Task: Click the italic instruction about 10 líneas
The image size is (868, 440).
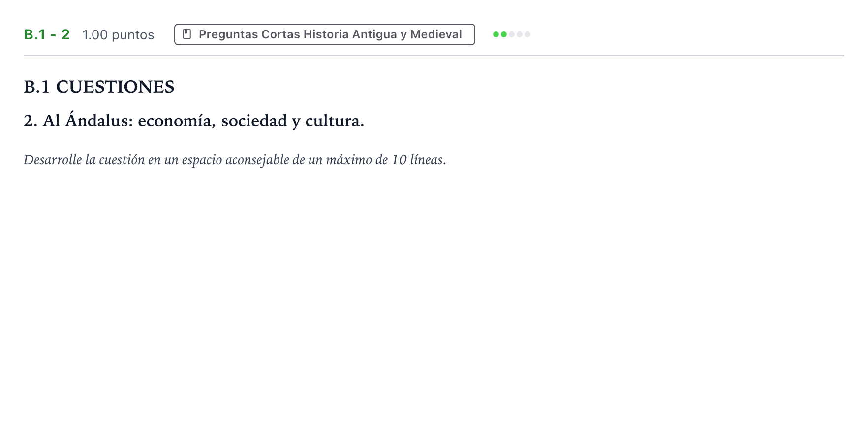Action: 235,160
